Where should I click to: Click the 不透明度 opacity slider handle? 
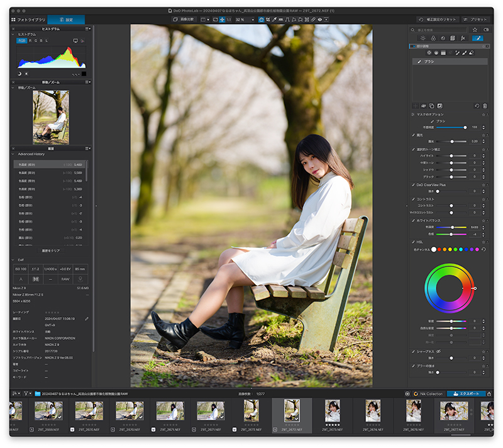(465, 127)
